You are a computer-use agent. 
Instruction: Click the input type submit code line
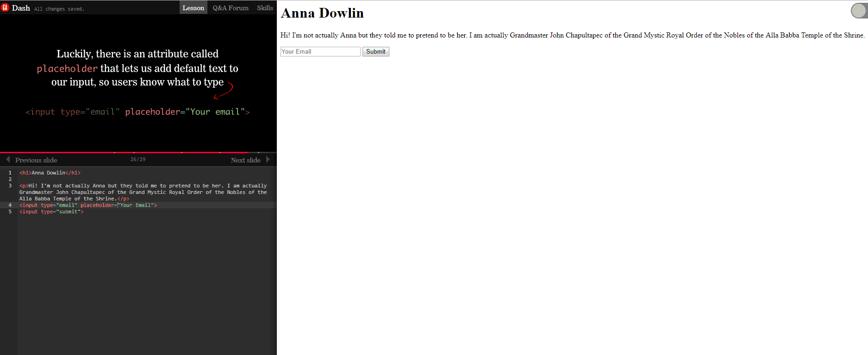click(51, 212)
